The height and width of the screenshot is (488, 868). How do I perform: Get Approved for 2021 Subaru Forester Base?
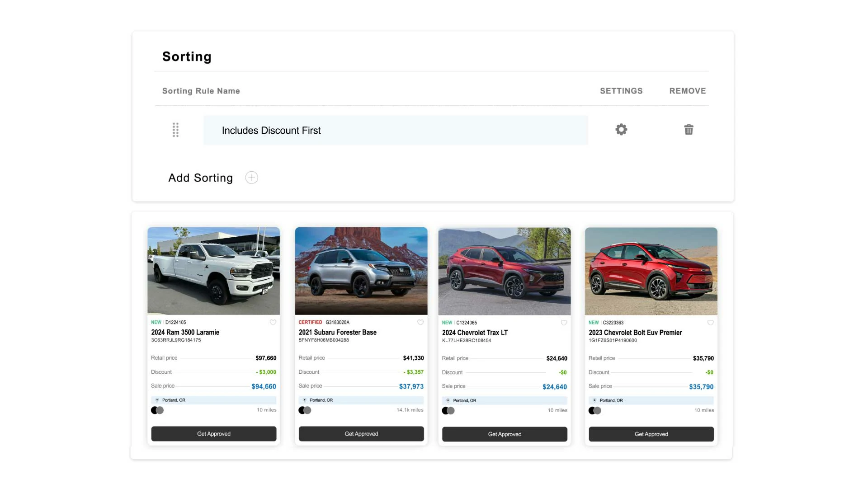pos(361,434)
